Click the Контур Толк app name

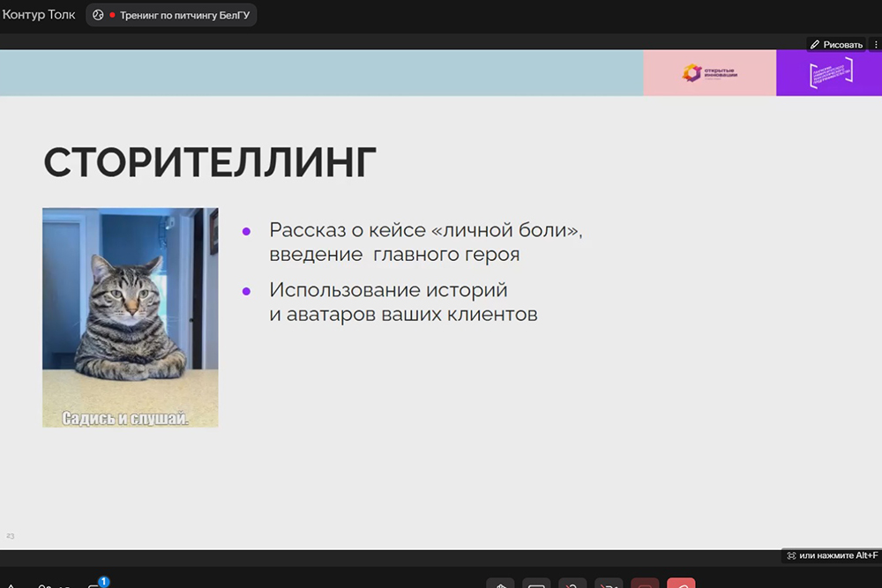39,15
